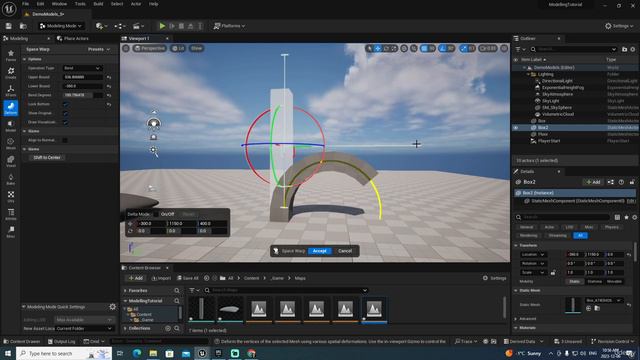Toggle the Show Original checkbox
The image size is (640, 360).
[66, 113]
